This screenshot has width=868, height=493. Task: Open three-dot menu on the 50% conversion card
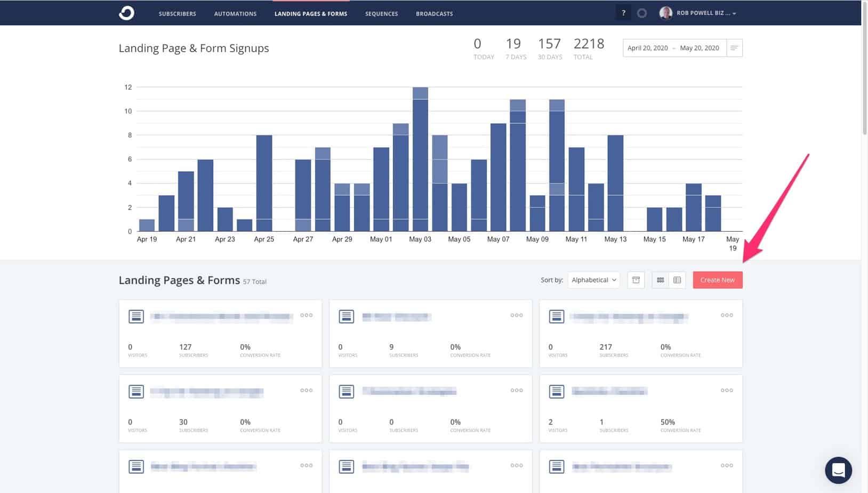727,391
